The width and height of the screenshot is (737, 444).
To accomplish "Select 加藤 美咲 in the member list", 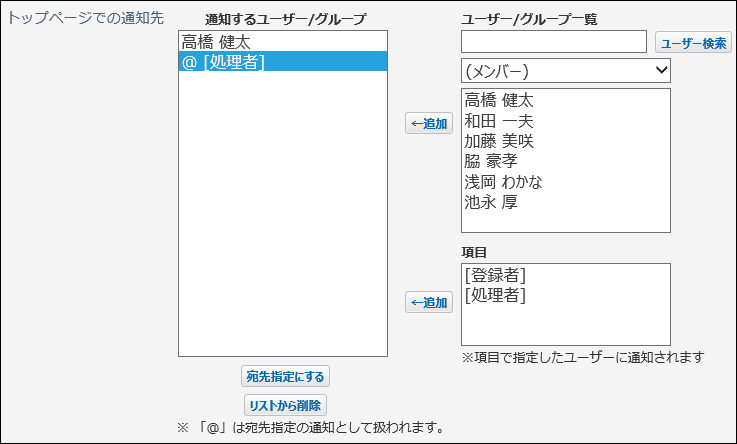I will coord(566,141).
